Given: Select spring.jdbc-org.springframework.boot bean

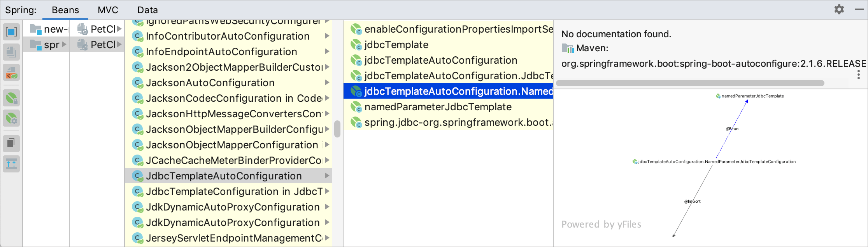Looking at the screenshot, I should click(x=448, y=122).
